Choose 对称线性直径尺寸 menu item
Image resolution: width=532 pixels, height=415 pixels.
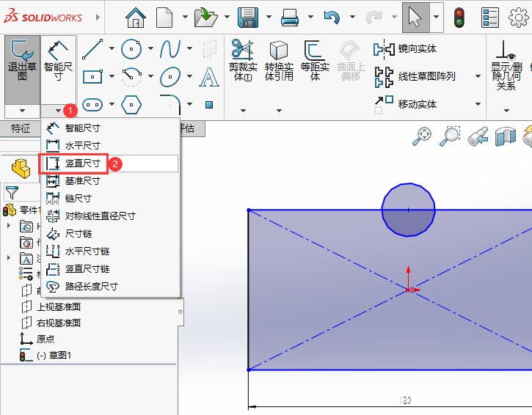tap(111, 216)
